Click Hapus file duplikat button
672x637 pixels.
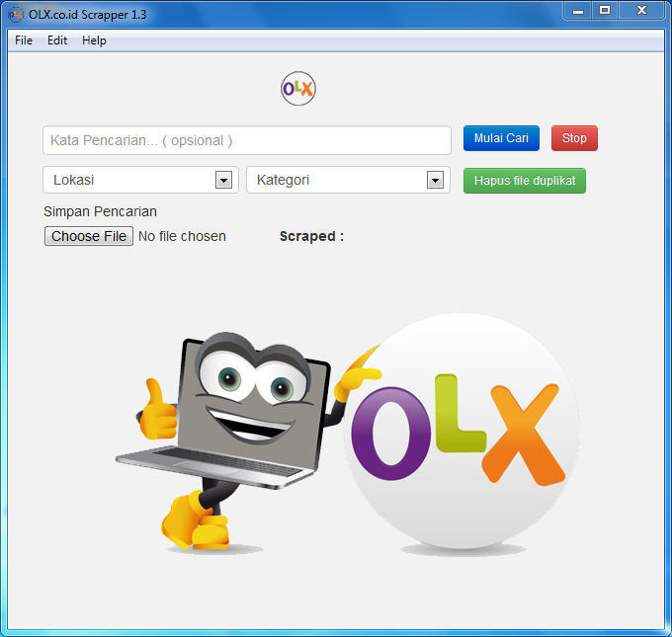(525, 181)
